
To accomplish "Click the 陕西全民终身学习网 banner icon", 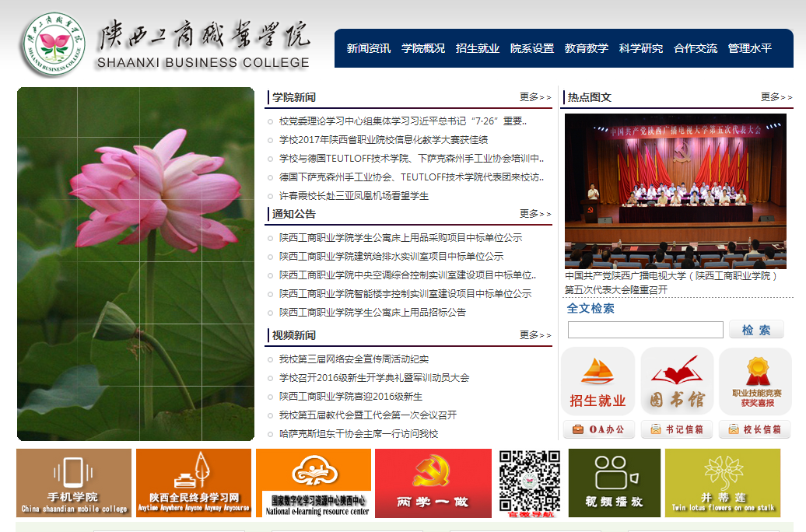I will click(x=194, y=483).
